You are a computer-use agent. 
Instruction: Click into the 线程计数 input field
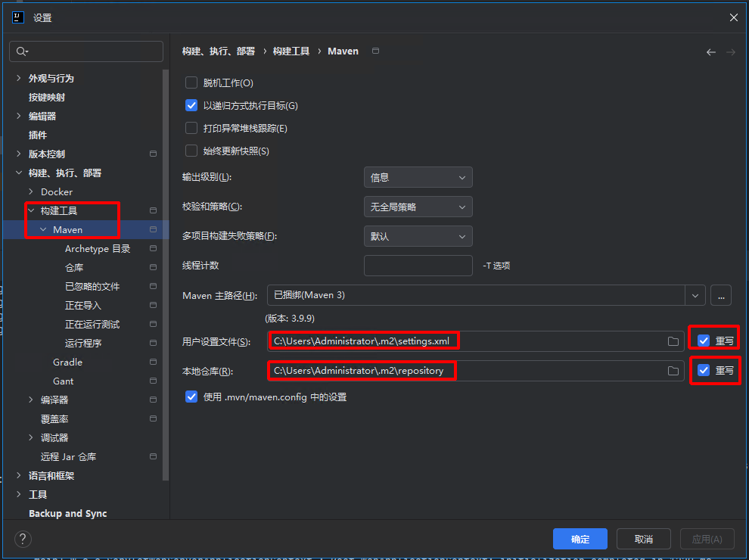point(418,266)
